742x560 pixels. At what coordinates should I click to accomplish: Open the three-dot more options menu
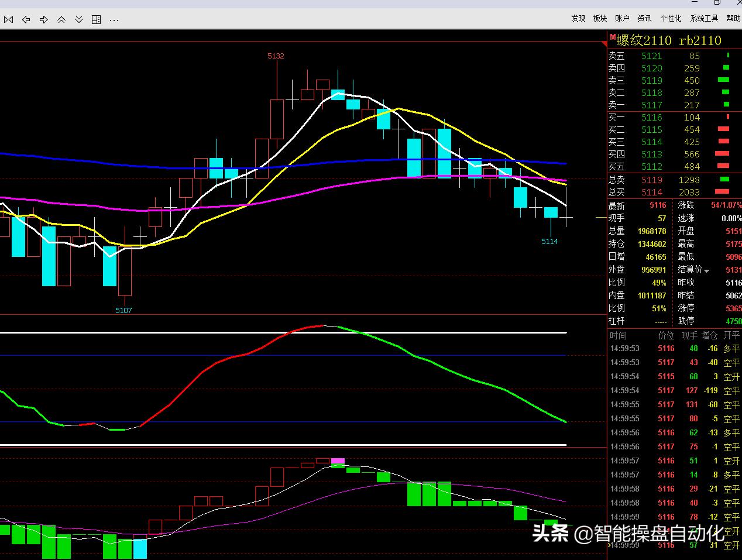point(114,20)
